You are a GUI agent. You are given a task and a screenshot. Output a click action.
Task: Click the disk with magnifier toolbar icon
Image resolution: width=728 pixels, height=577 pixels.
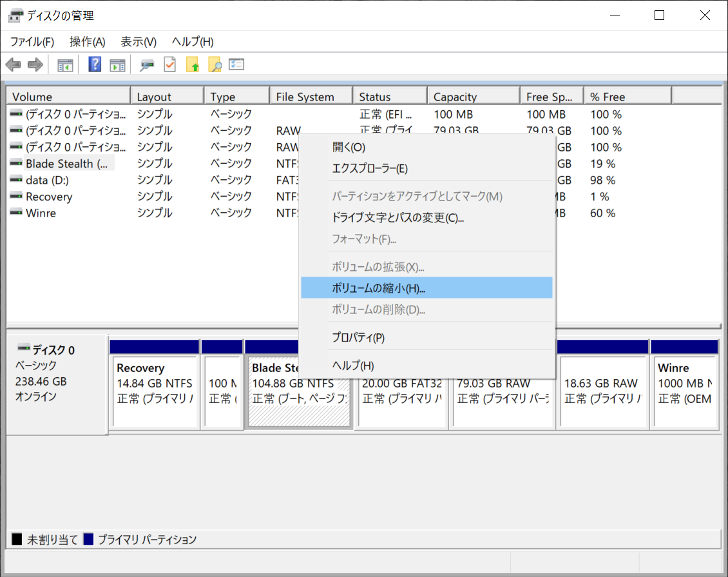pos(147,65)
